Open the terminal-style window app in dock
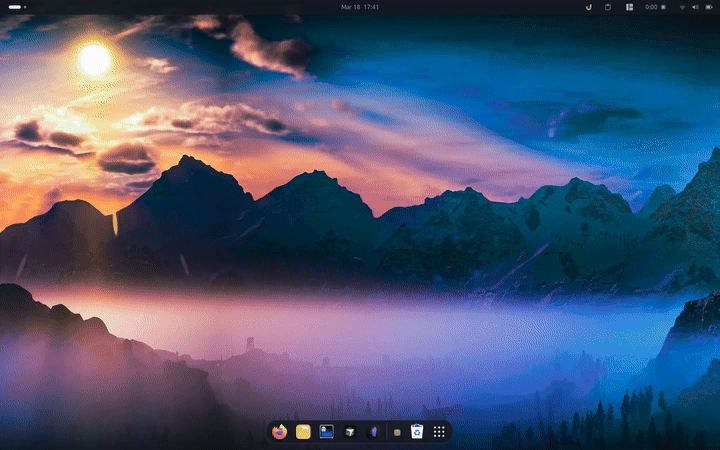The height and width of the screenshot is (450, 720). 326,432
